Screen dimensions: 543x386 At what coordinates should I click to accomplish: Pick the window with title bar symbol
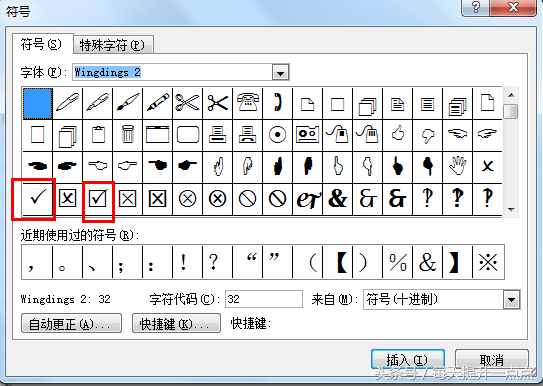[157, 135]
